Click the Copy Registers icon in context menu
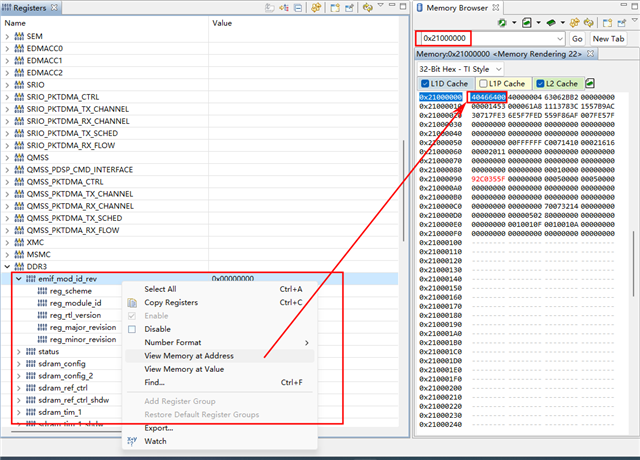 [132, 302]
